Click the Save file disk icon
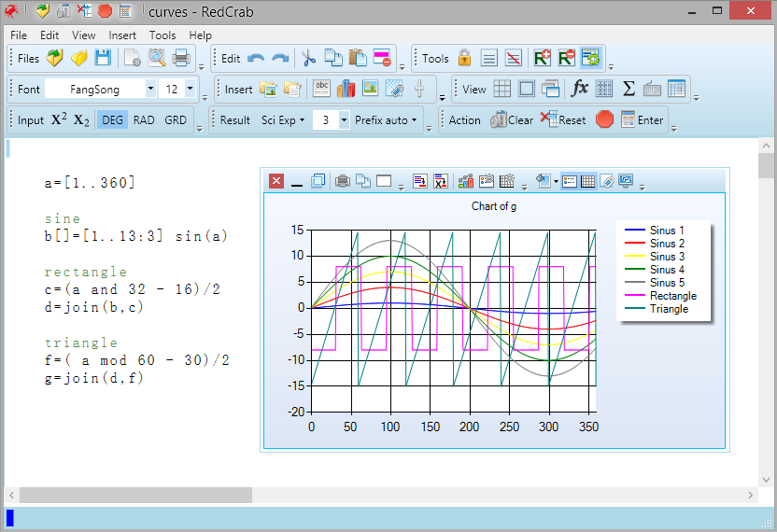Screen dimensions: 777x532 103,58
